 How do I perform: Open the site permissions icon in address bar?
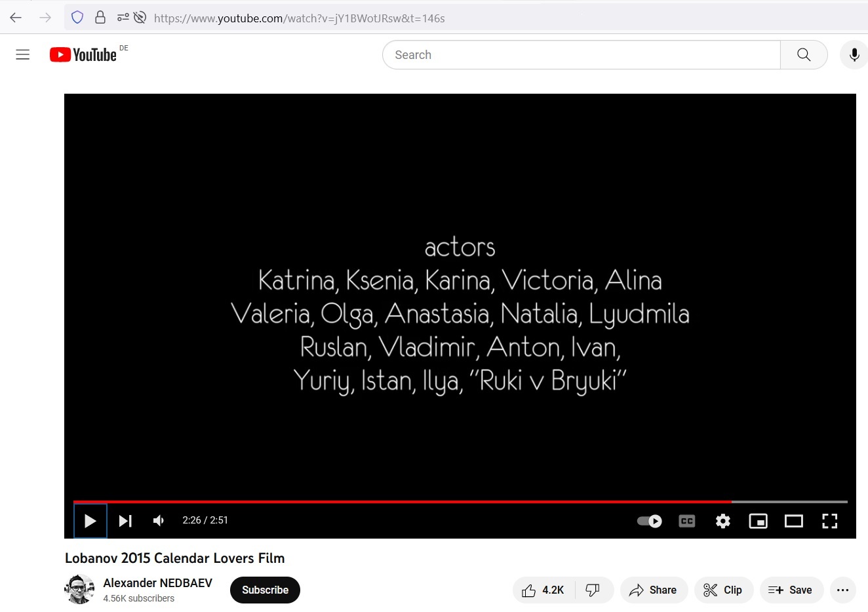(123, 18)
